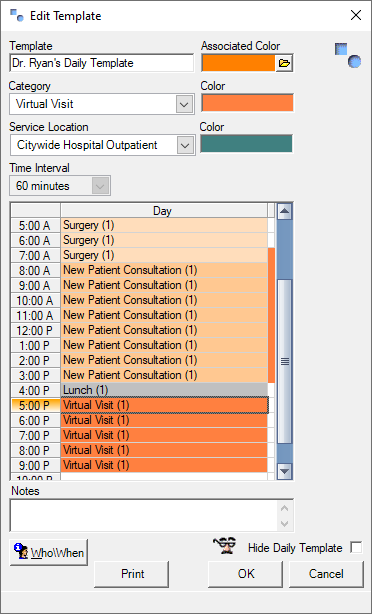Click the WhoWhen button
The image size is (372, 614).
point(49,553)
